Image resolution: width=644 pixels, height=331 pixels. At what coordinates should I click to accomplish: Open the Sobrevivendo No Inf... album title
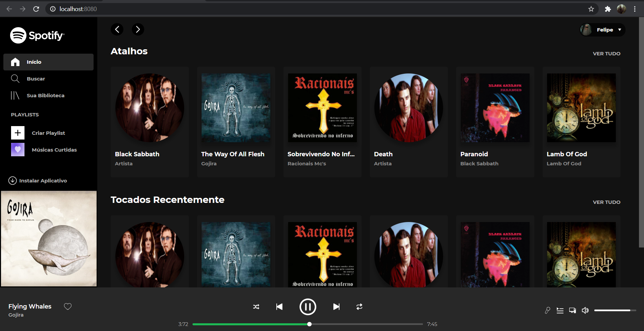[321, 154]
